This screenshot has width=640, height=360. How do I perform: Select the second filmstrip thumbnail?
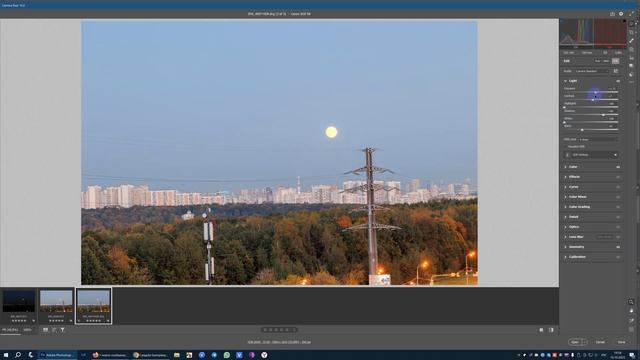tap(56, 302)
